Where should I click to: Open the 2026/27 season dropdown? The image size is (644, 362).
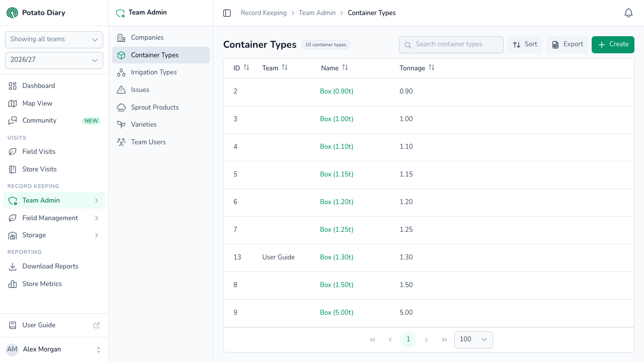54,60
